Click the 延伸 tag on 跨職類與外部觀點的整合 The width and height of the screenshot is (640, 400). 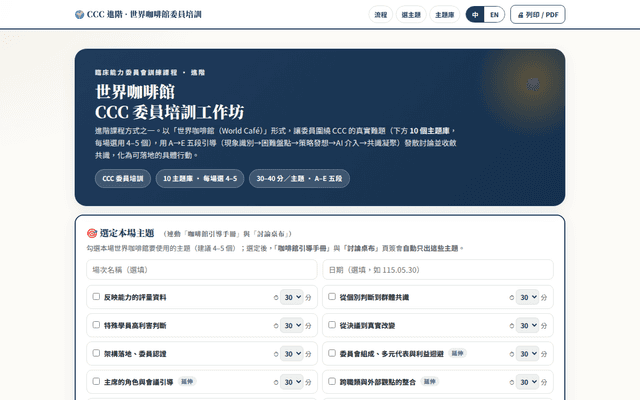[x=429, y=381]
